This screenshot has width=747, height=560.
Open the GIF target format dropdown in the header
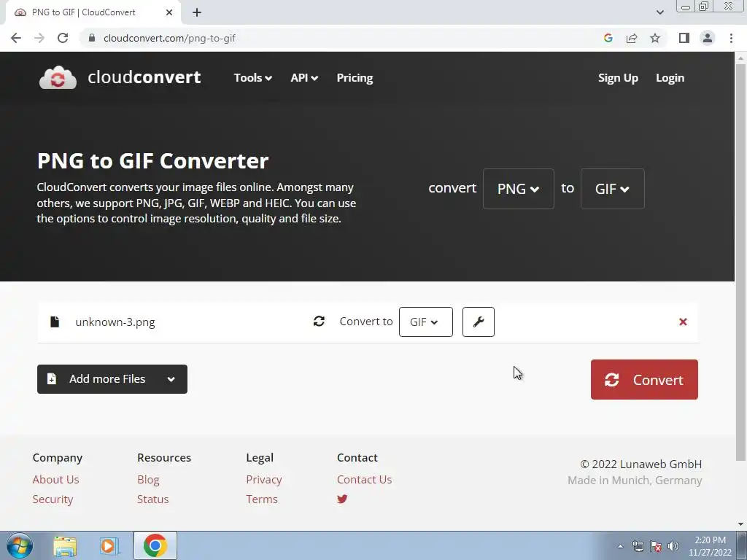click(612, 189)
